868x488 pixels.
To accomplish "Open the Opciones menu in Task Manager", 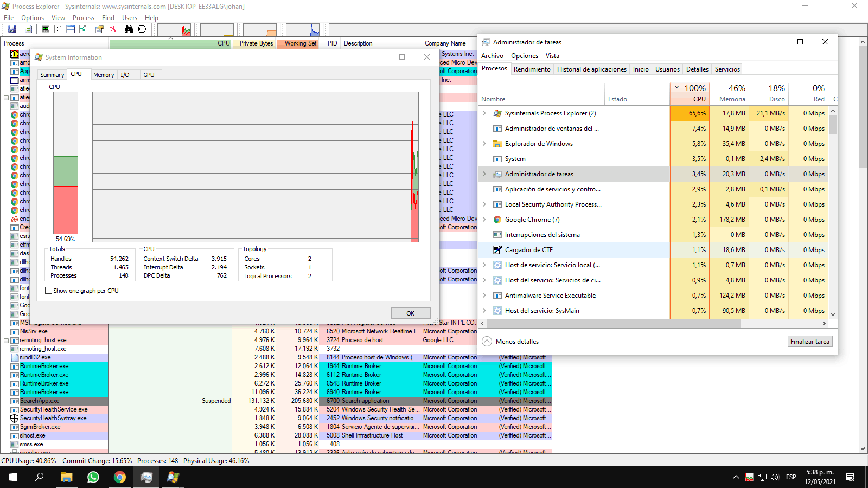I will (x=525, y=56).
